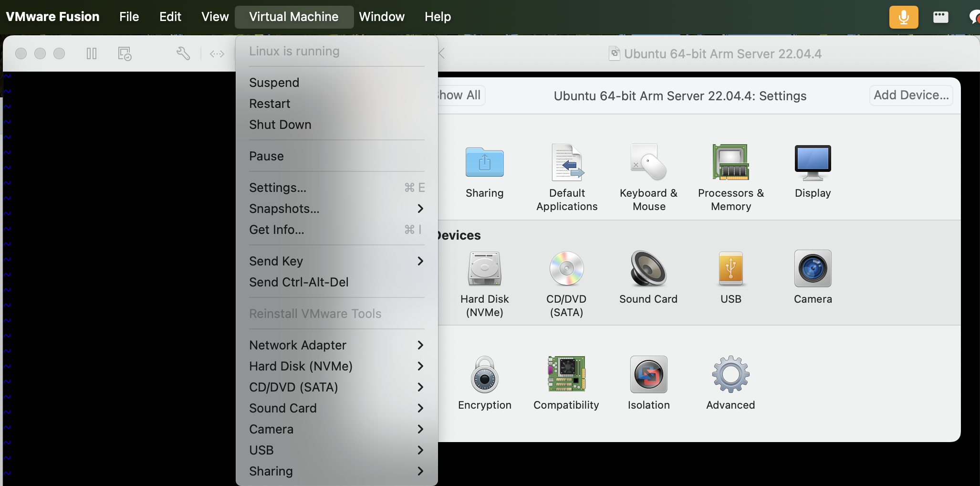
Task: Choose Shut Down from the menu
Action: tap(336, 125)
